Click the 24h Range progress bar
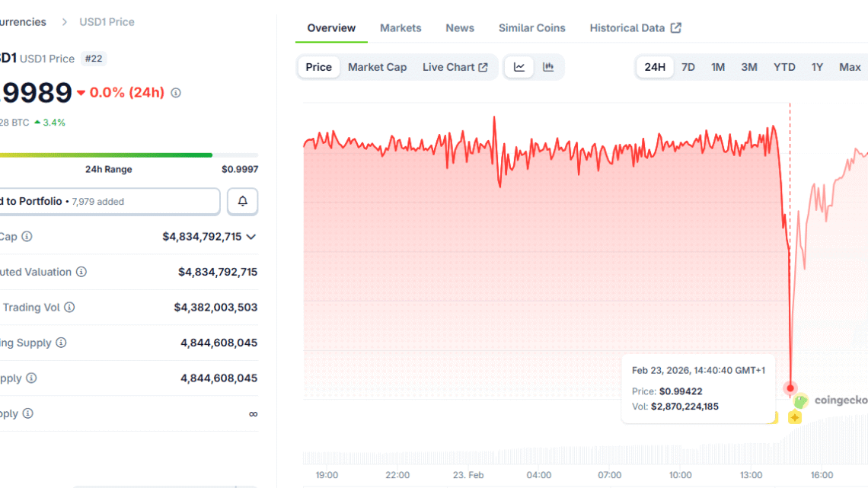 click(107, 155)
